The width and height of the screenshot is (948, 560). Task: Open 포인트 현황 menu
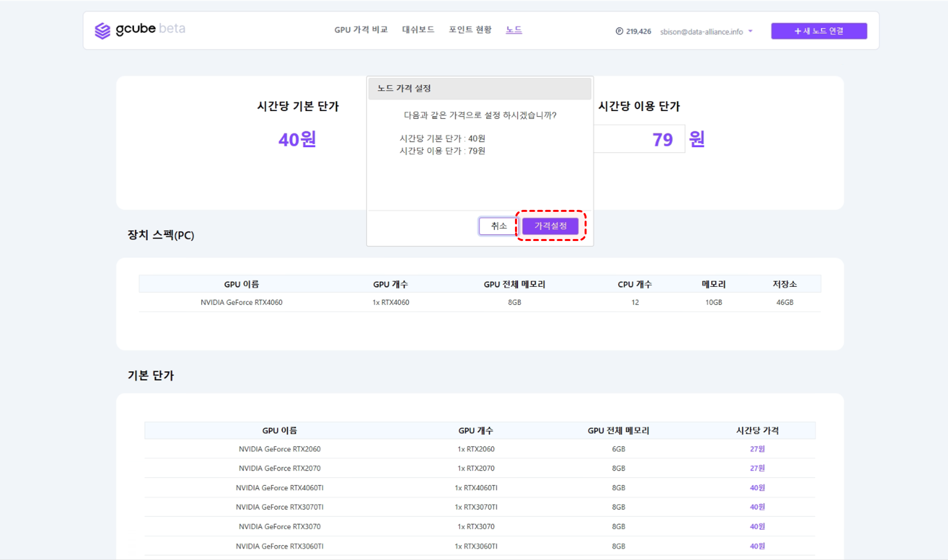click(470, 30)
